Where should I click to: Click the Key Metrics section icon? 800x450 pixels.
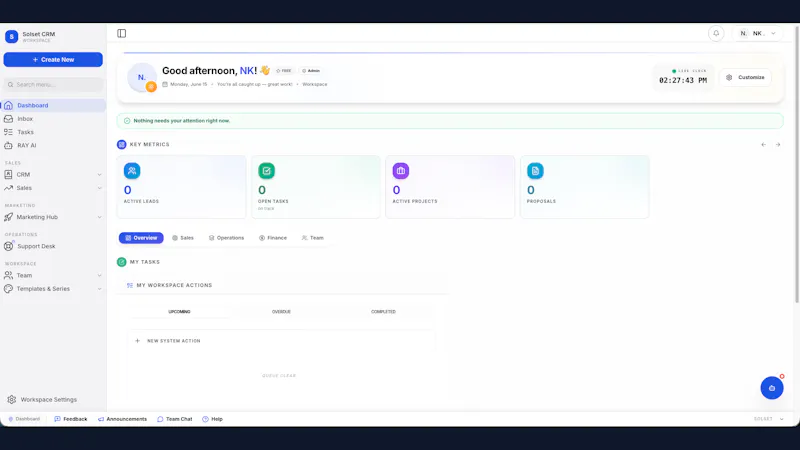click(x=121, y=144)
